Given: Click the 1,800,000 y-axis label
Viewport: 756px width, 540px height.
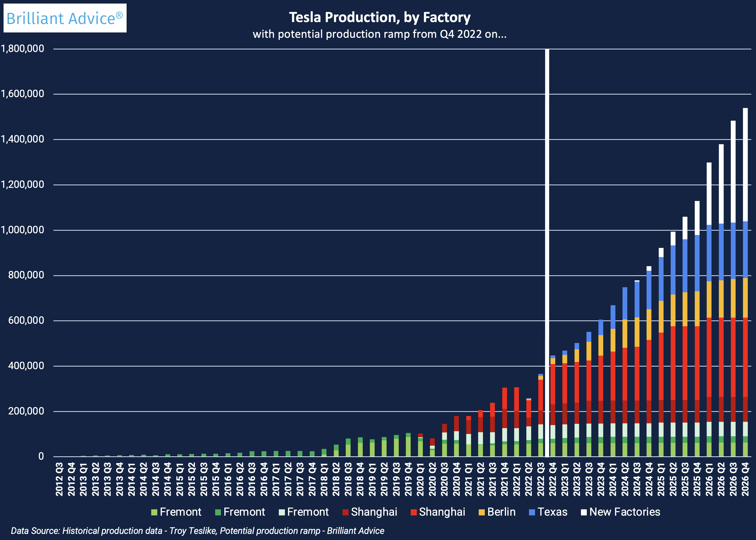Looking at the screenshot, I should 22,48.
